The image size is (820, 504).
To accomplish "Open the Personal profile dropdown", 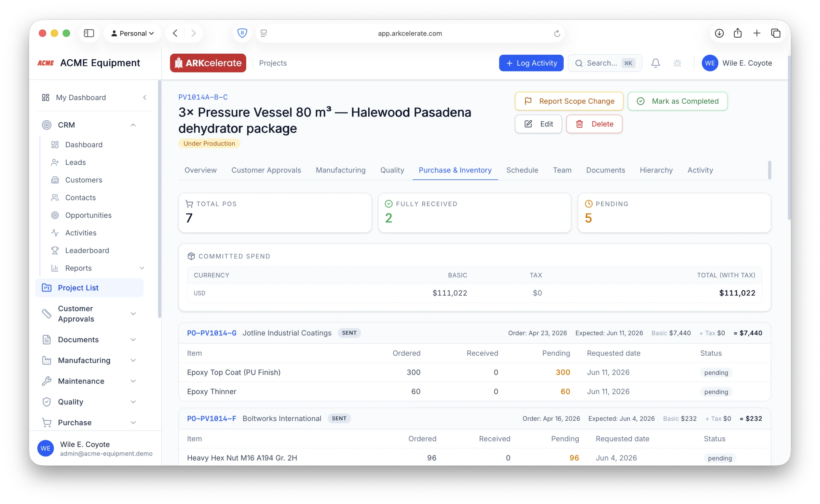I will (133, 33).
